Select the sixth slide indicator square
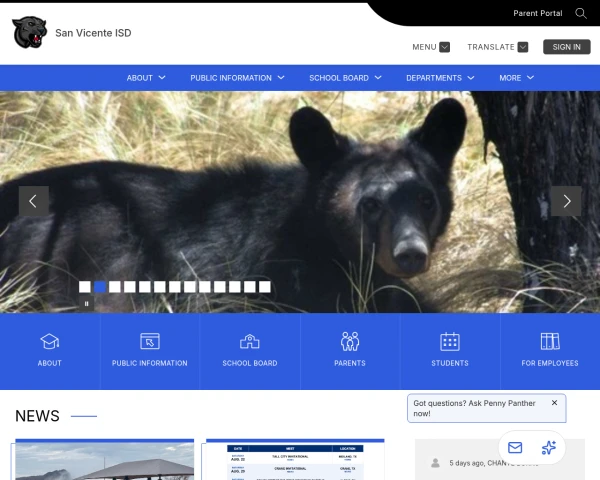This screenshot has width=600, height=480. click(160, 287)
